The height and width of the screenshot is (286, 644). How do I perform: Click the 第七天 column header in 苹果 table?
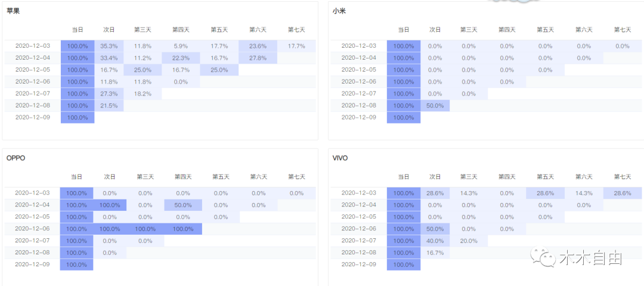tap(296, 29)
